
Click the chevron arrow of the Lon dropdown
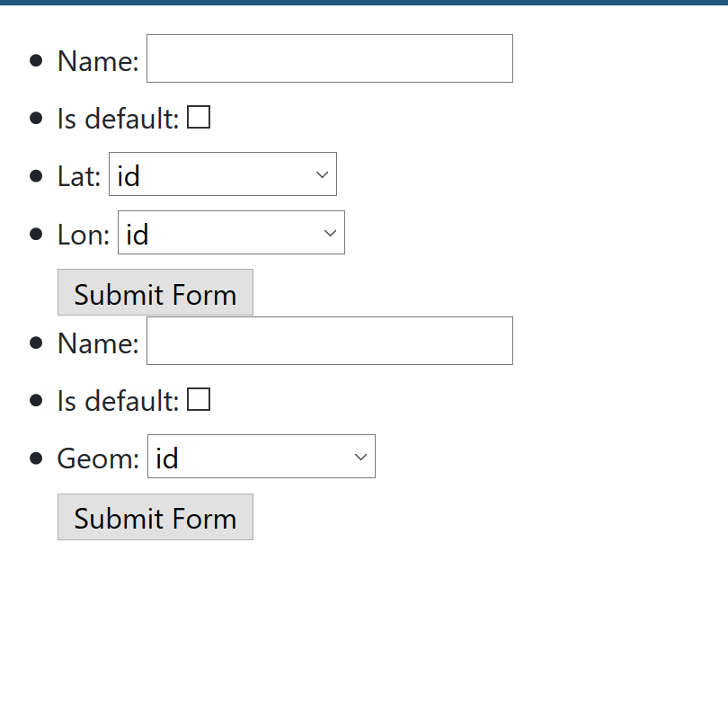331,234
